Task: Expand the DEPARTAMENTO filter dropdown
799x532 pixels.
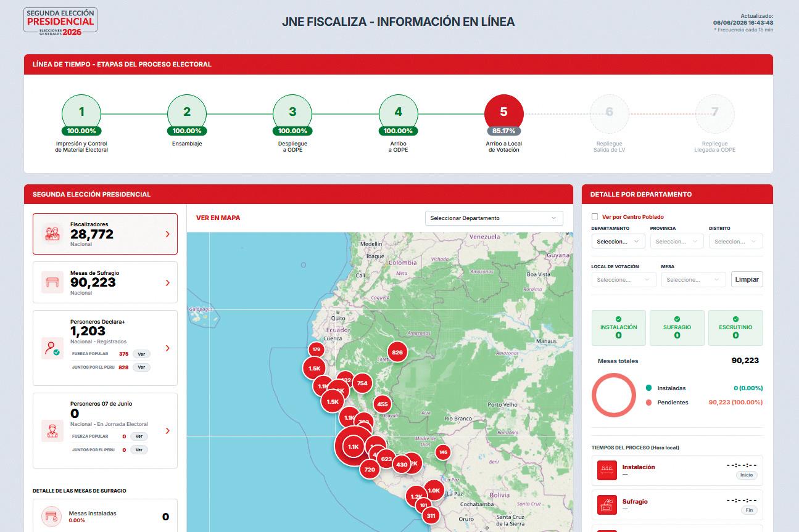Action: [x=618, y=242]
